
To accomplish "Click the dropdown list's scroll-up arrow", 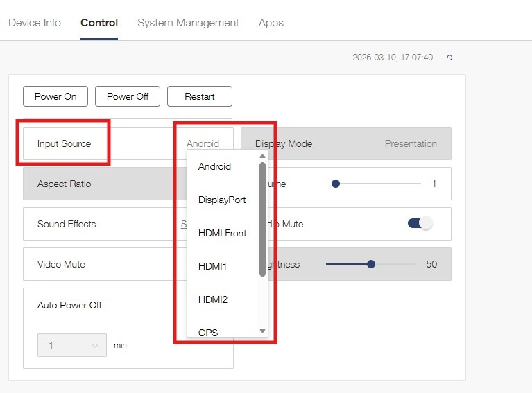I will coord(262,156).
